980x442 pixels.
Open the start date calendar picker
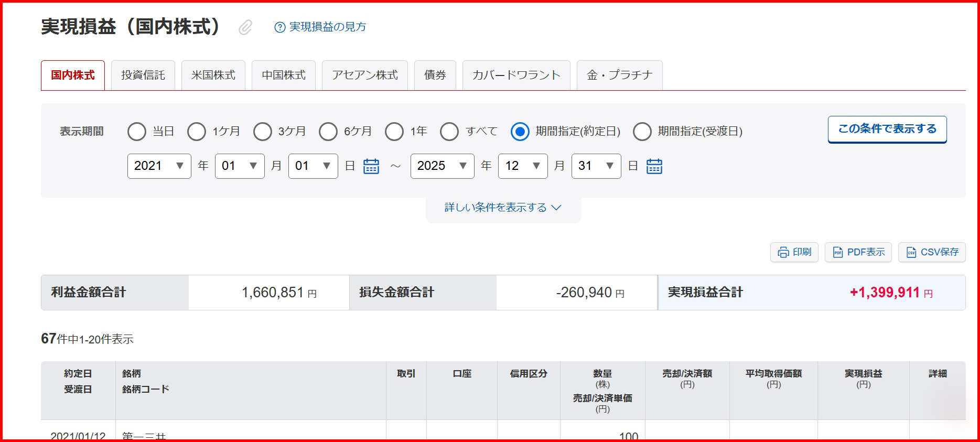pyautogui.click(x=371, y=166)
